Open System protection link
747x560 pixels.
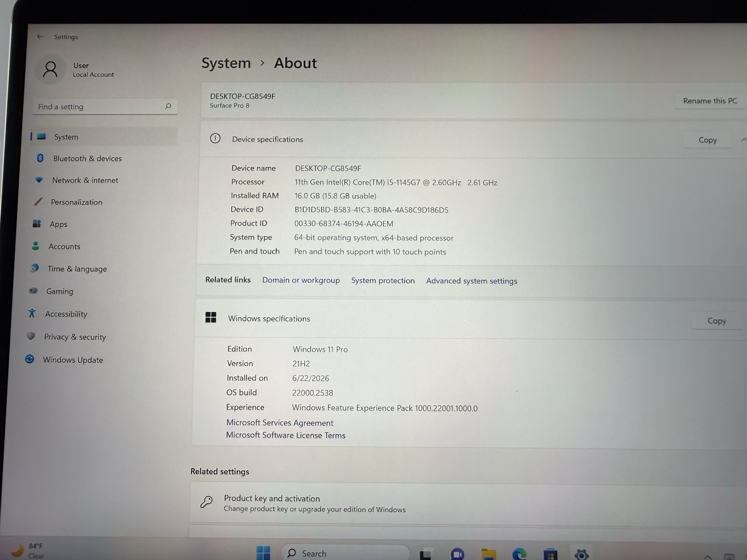pyautogui.click(x=383, y=280)
